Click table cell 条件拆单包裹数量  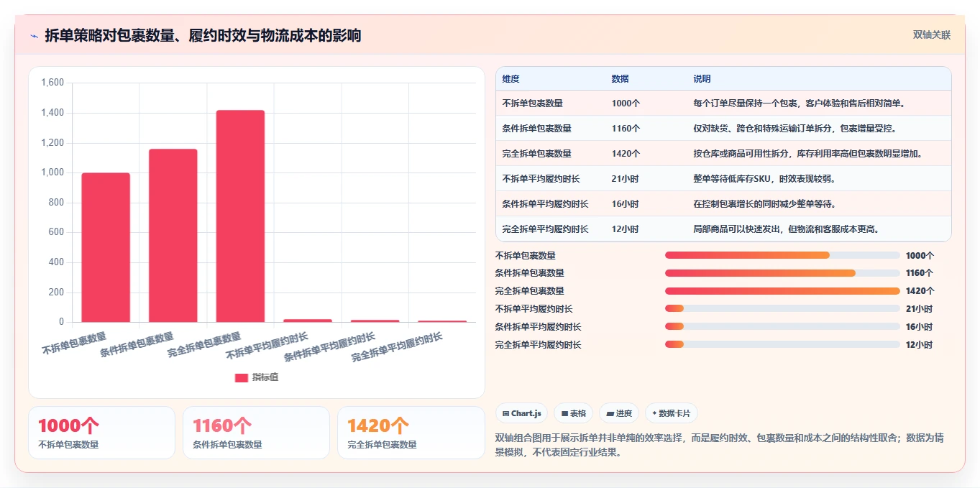point(536,128)
